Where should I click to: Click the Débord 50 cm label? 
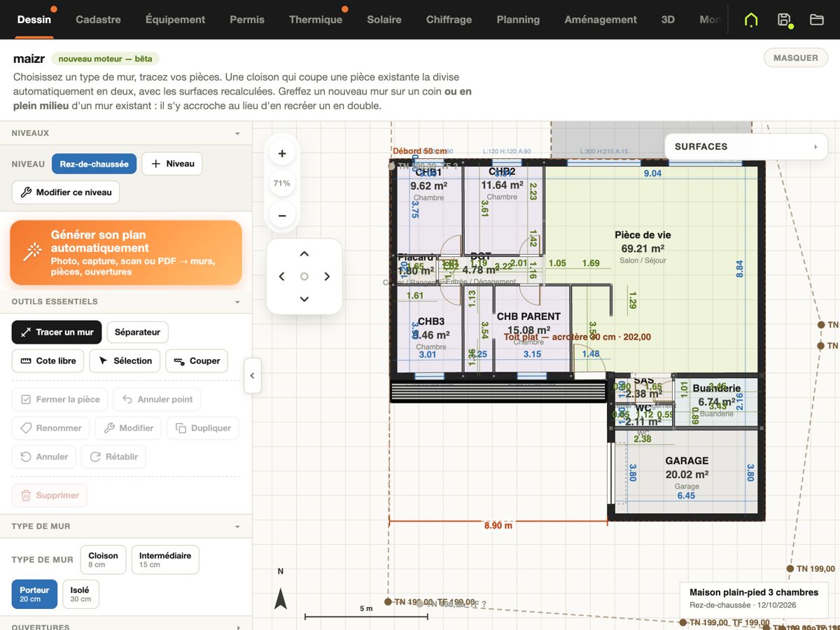419,151
